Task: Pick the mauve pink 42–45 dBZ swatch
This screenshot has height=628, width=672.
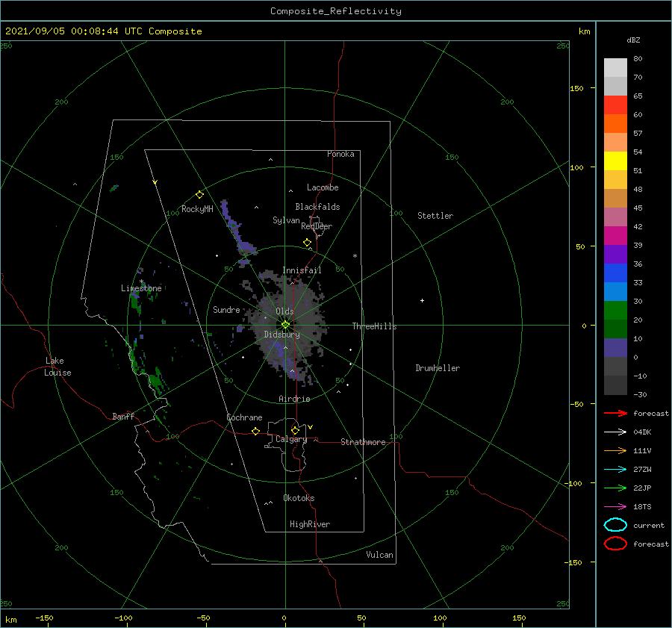Action: 615,217
